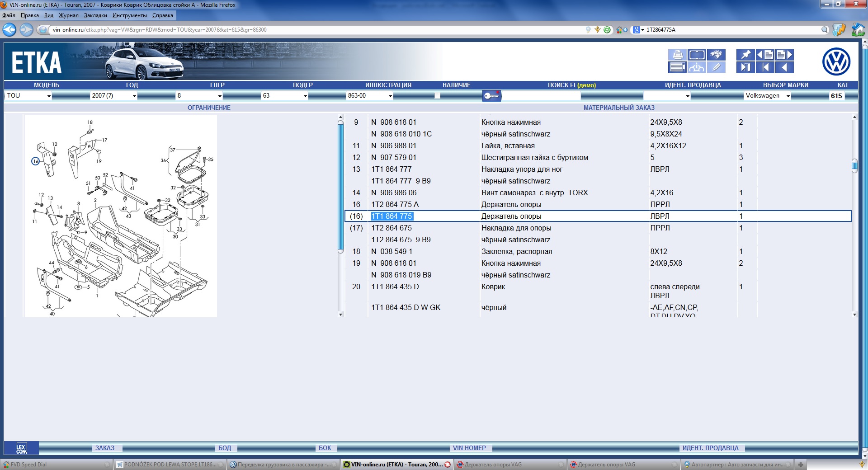Open new tab with plus button
The image size is (868, 470).
pos(801,464)
